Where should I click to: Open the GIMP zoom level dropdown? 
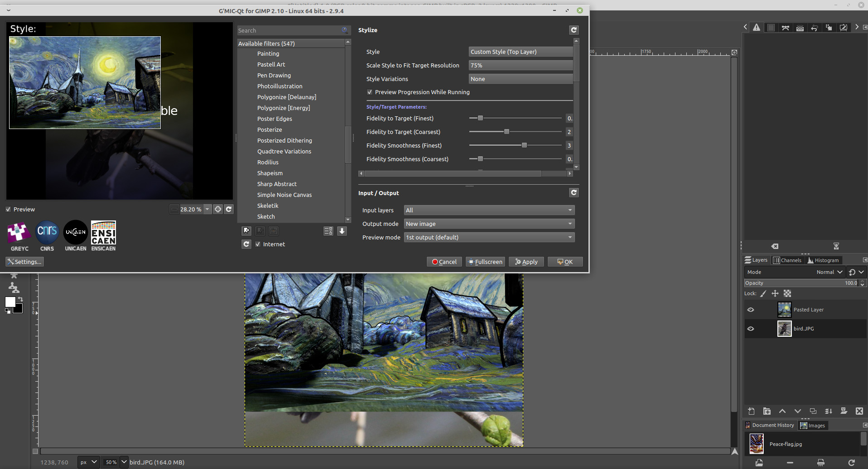pos(124,462)
